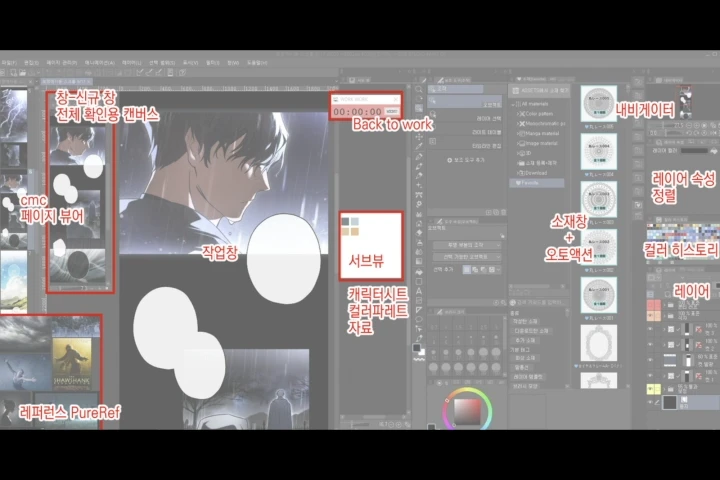
Task: Click the heart icon in right dock column
Action: coord(638,205)
